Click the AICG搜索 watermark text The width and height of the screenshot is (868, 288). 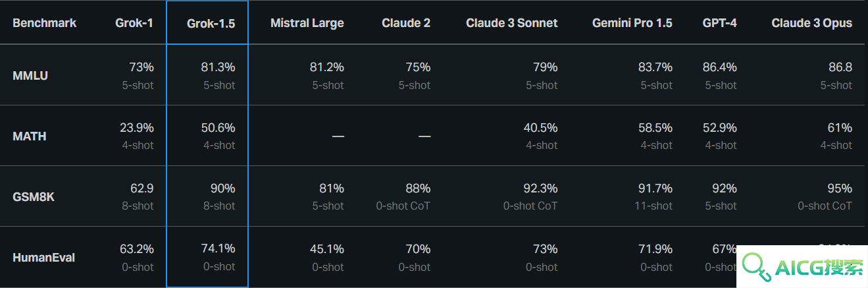tap(819, 267)
